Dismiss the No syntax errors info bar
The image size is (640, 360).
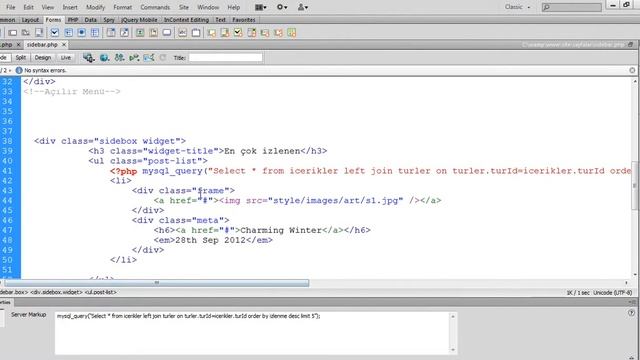pyautogui.click(x=632, y=70)
